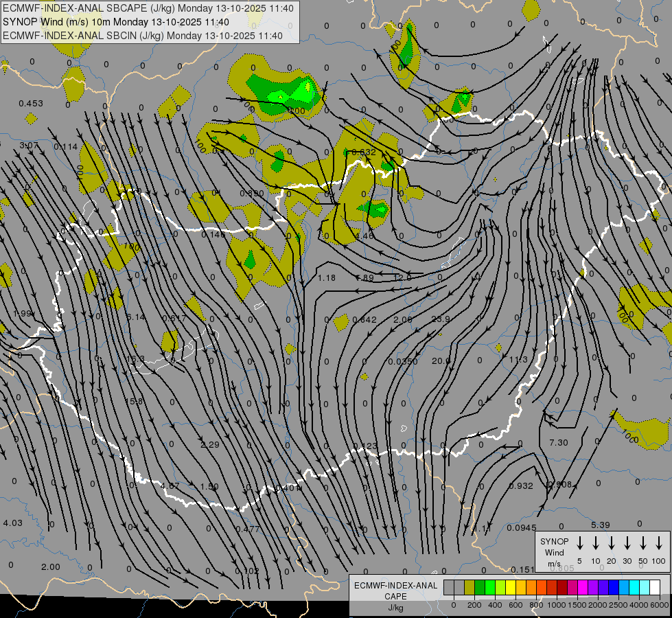Select the SYNOP Wind 10m header line

[116, 22]
